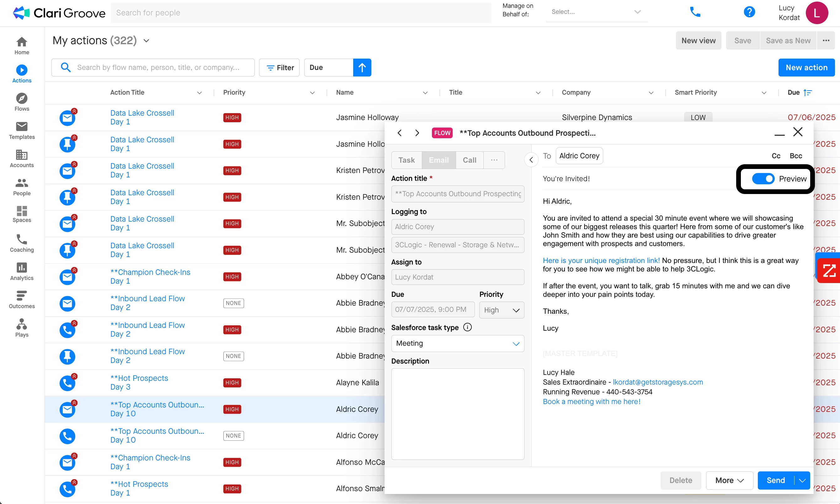Switch to the Call tab
This screenshot has height=504, width=840.
pos(469,160)
